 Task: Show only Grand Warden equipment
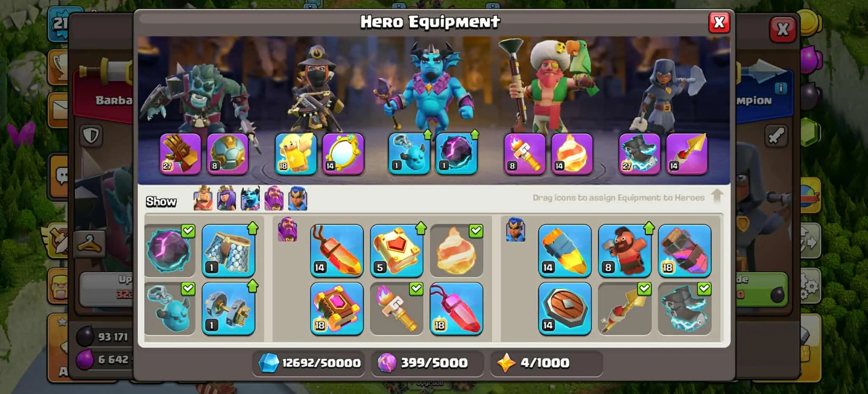[274, 198]
